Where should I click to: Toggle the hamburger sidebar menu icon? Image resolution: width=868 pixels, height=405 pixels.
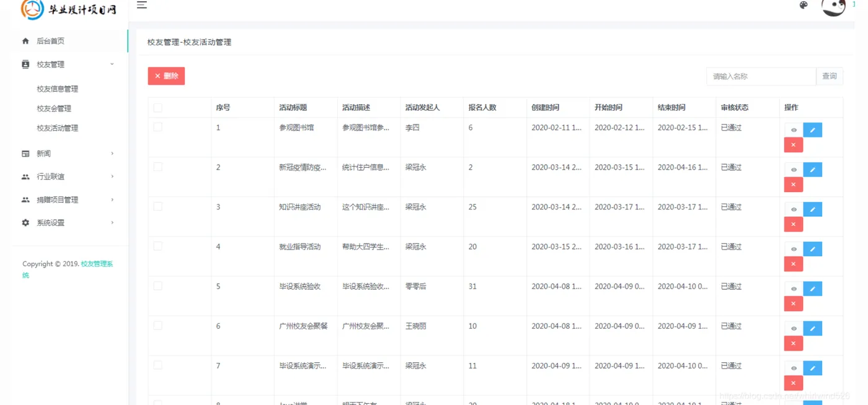[x=142, y=5]
